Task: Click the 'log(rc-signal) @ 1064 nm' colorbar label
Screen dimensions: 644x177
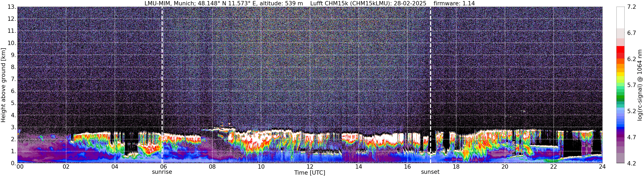Action: 640,85
